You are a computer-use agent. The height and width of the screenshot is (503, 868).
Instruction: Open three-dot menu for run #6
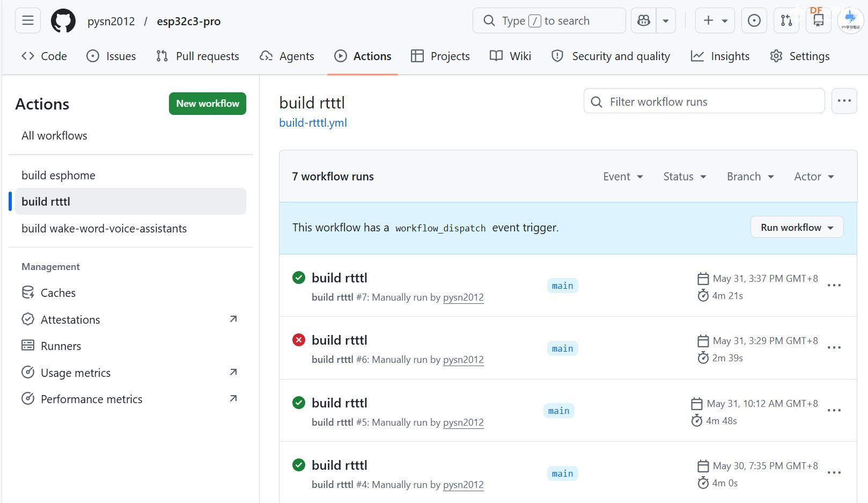(x=834, y=347)
